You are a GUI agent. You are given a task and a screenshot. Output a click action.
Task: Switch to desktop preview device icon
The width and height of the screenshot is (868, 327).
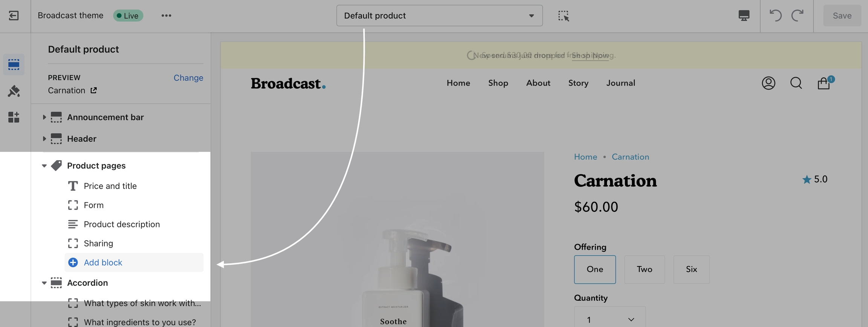744,15
